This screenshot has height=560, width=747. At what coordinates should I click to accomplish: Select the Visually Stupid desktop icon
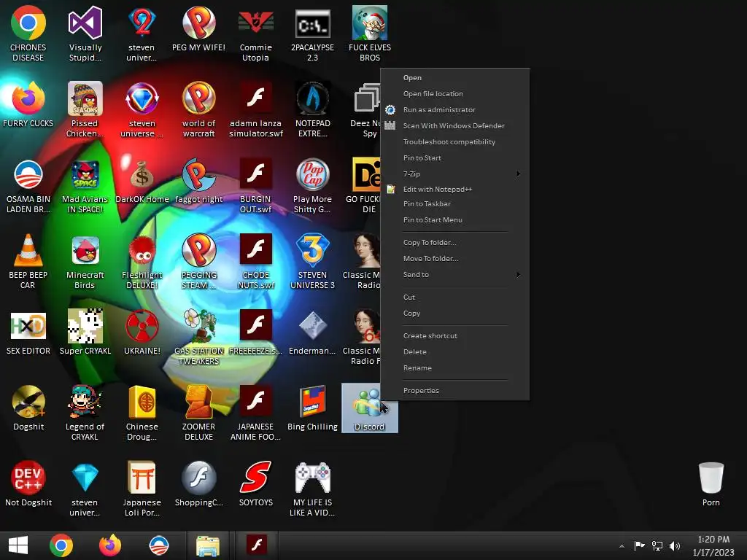pyautogui.click(x=85, y=34)
